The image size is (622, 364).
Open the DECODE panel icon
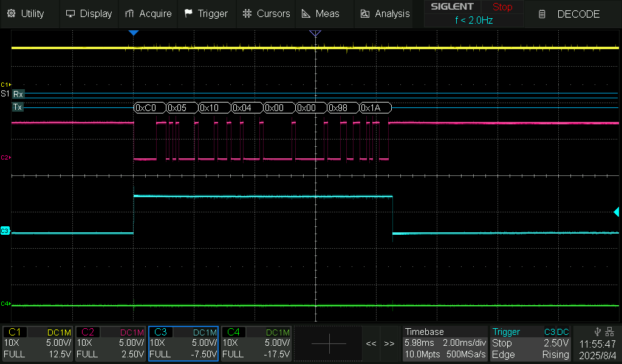(570, 13)
